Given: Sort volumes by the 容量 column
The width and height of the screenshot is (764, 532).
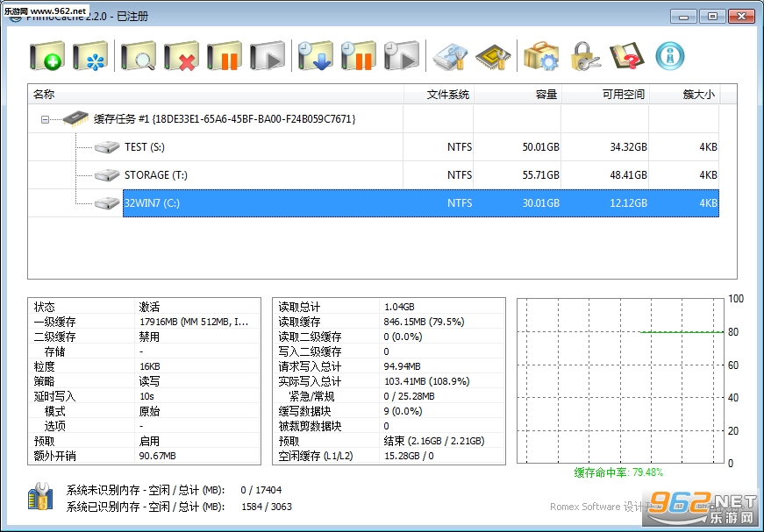Looking at the screenshot, I should click(544, 94).
